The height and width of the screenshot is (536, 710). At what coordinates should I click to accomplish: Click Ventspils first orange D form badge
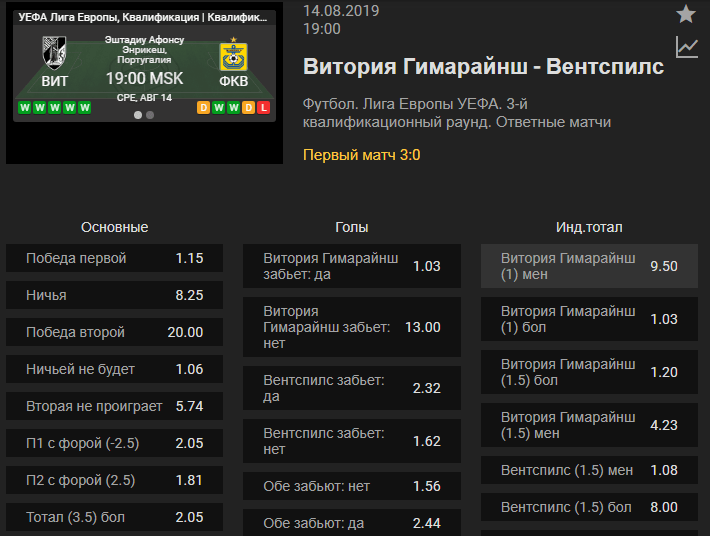(x=204, y=108)
